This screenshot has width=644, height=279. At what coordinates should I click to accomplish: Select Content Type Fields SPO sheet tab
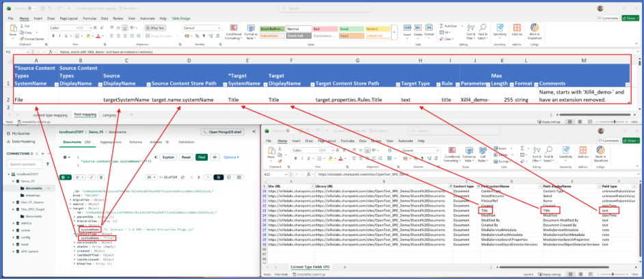point(310,267)
